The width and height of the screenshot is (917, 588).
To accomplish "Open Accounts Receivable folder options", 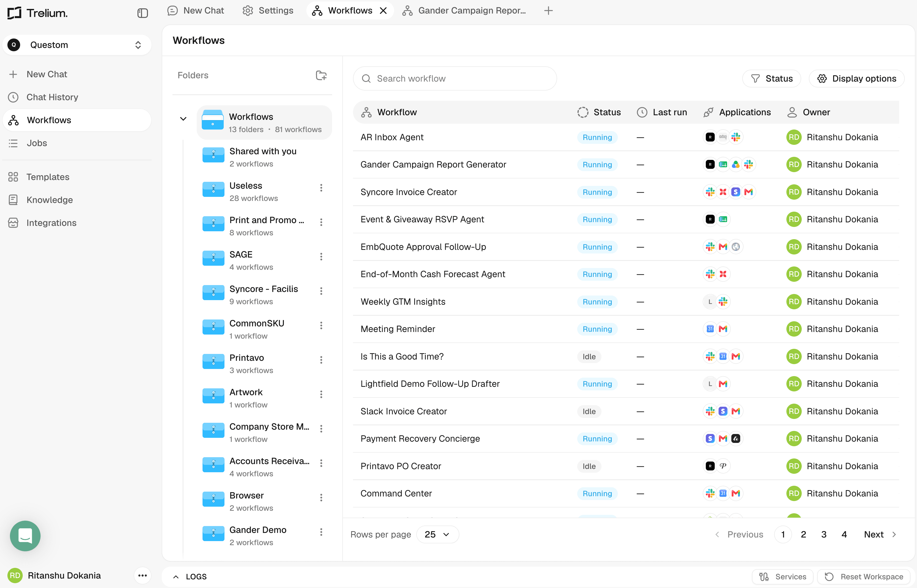I will click(x=321, y=463).
